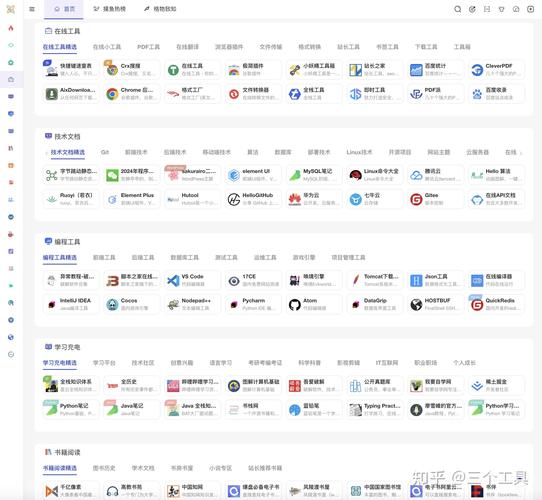Toggle the hamburger sidebar menu icon
The height and width of the screenshot is (500, 542).
[32, 9]
